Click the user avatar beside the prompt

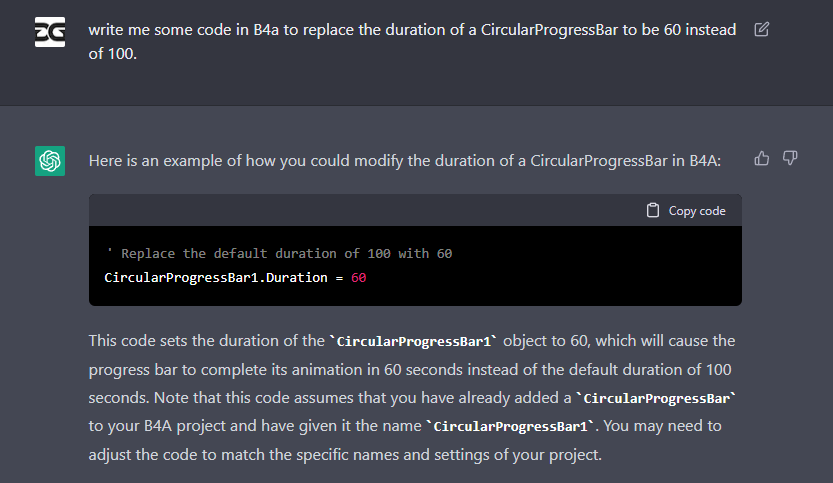point(50,33)
